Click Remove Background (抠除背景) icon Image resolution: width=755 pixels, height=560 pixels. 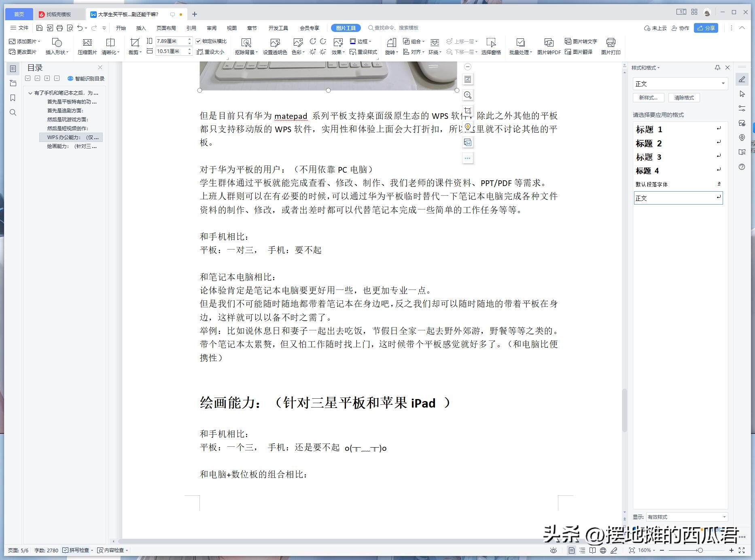[246, 46]
